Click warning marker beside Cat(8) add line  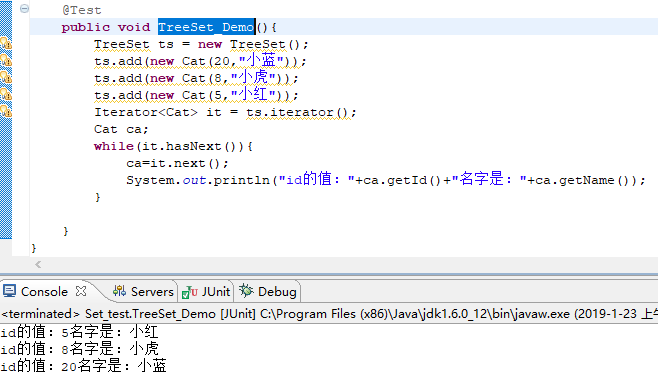6,77
